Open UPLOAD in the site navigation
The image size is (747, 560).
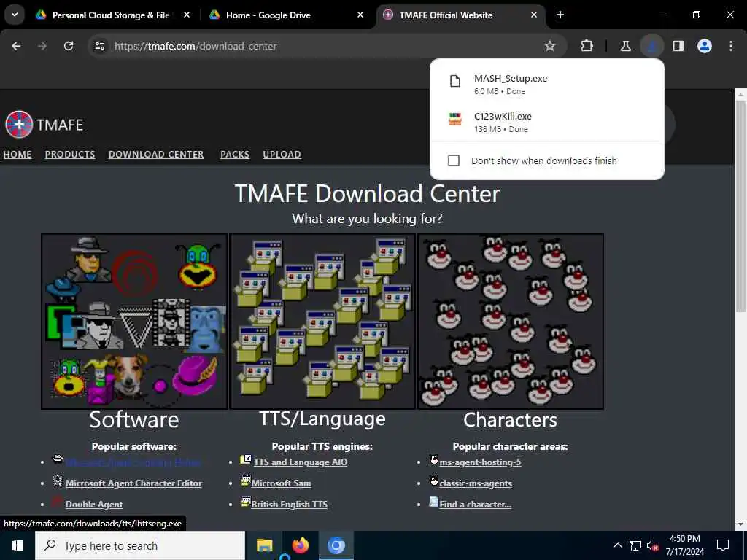pyautogui.click(x=282, y=155)
